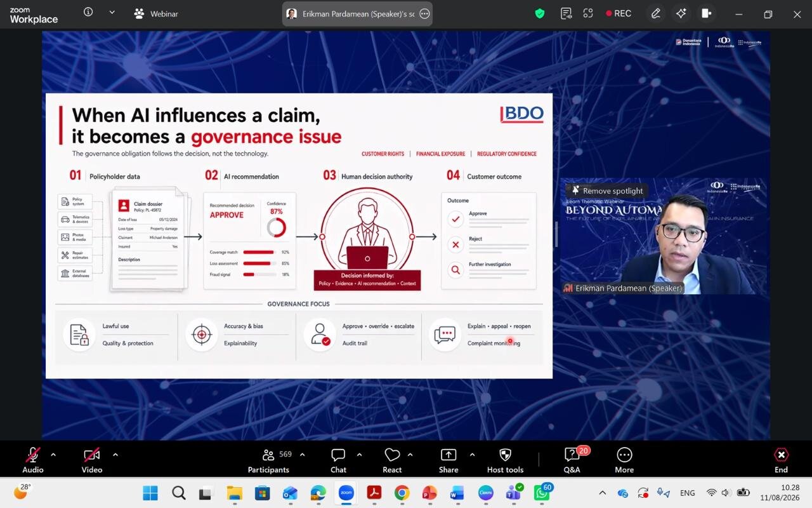Open Microsoft Teams from taskbar
The width and height of the screenshot is (812, 508).
(513, 493)
